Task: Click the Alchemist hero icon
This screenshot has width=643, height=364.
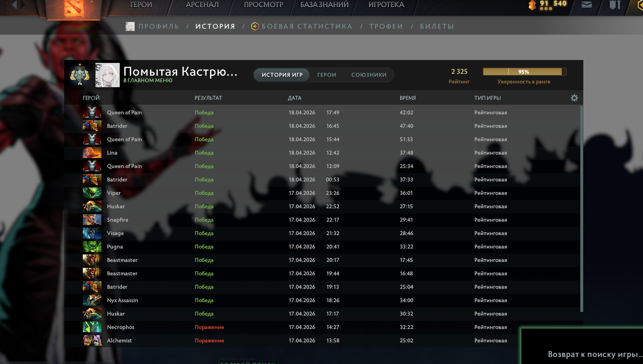Action: (92, 341)
